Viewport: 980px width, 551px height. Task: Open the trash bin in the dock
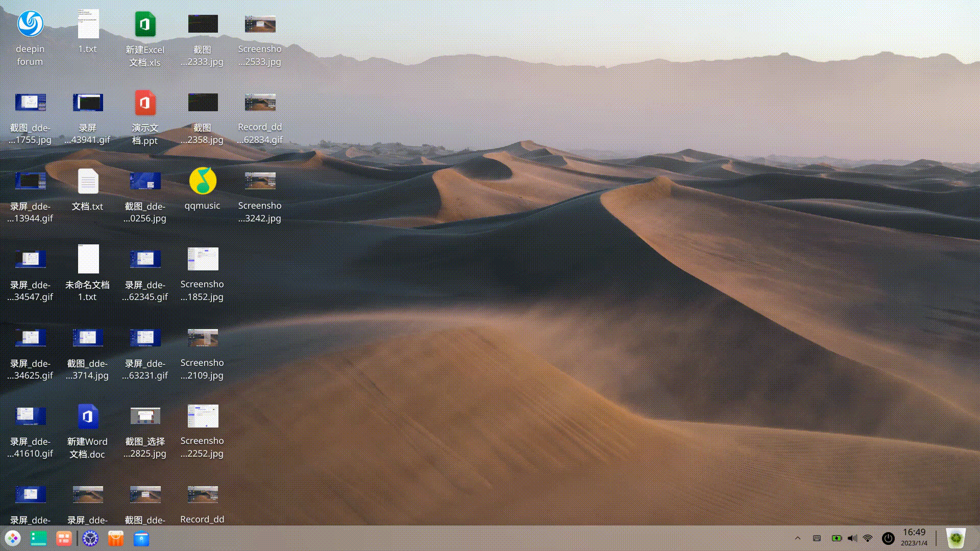click(955, 538)
